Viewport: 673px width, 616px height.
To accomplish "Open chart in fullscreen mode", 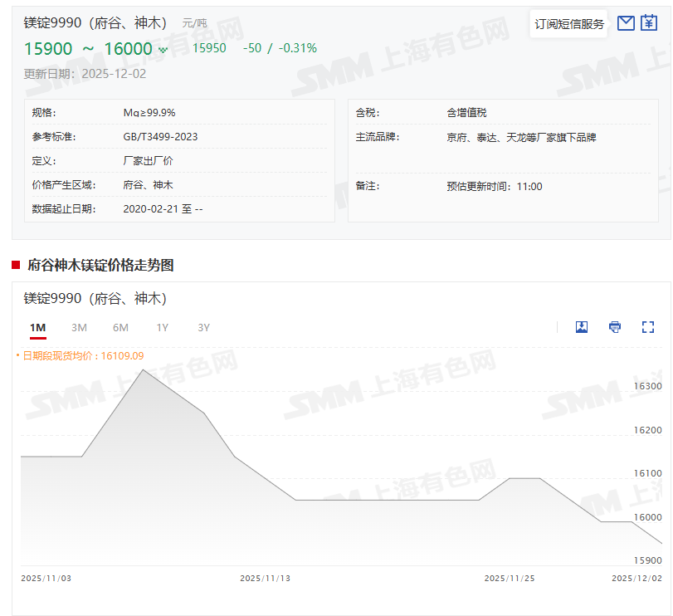I will coord(647,327).
